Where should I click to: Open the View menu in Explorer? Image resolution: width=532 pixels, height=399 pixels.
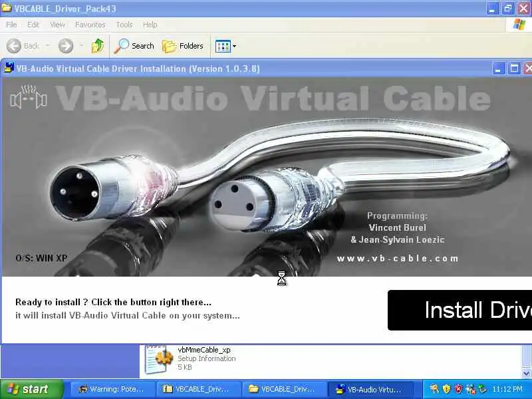click(57, 25)
